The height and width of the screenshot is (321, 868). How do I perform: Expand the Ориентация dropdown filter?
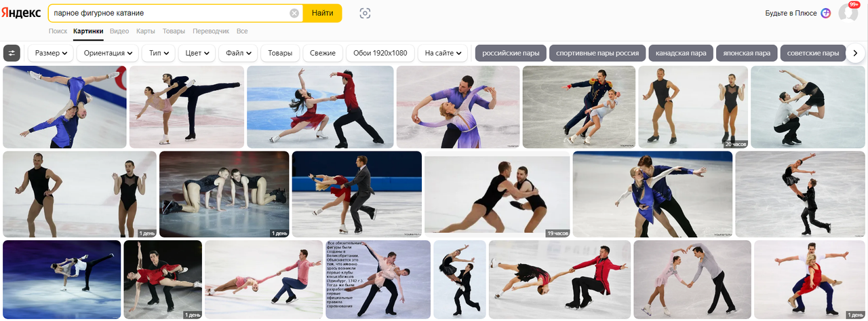[x=108, y=53]
